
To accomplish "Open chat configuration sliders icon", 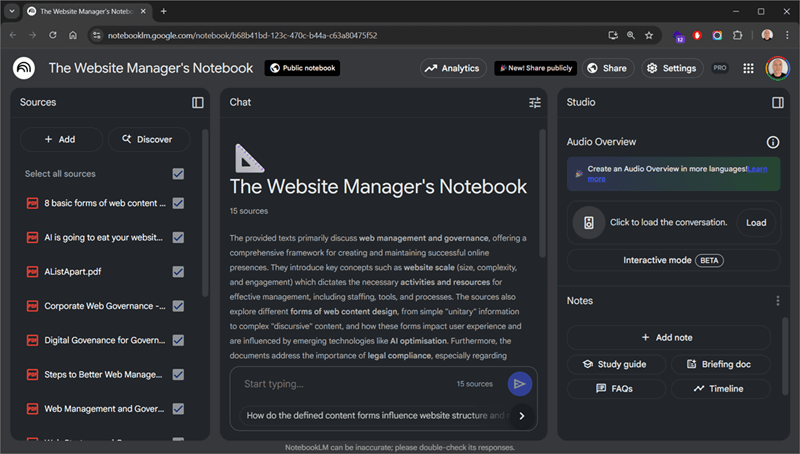I will [x=535, y=103].
